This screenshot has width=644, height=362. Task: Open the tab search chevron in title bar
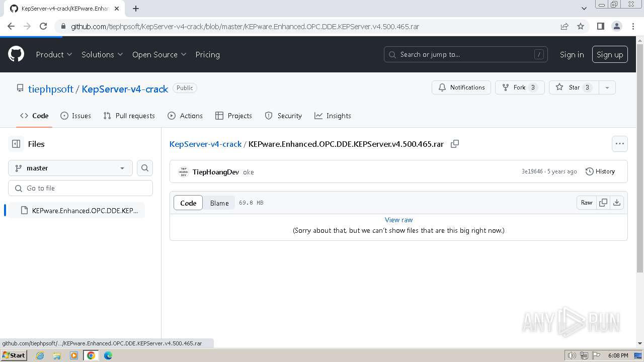coord(584,8)
